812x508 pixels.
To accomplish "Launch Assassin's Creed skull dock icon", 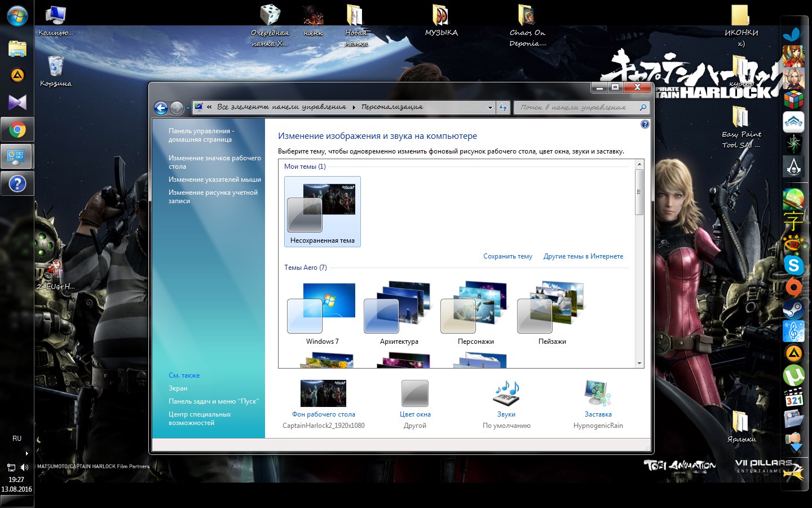I will (x=794, y=167).
